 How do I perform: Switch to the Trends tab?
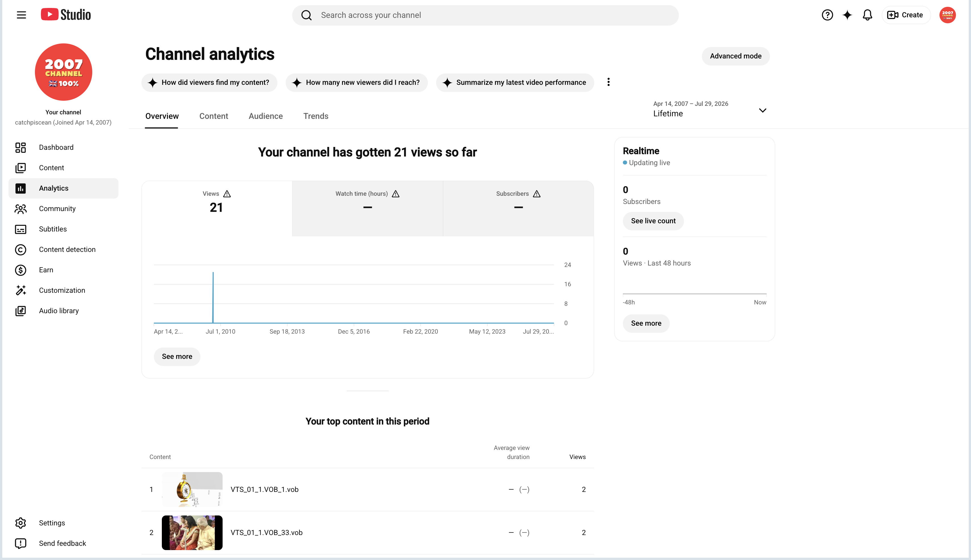pos(316,116)
